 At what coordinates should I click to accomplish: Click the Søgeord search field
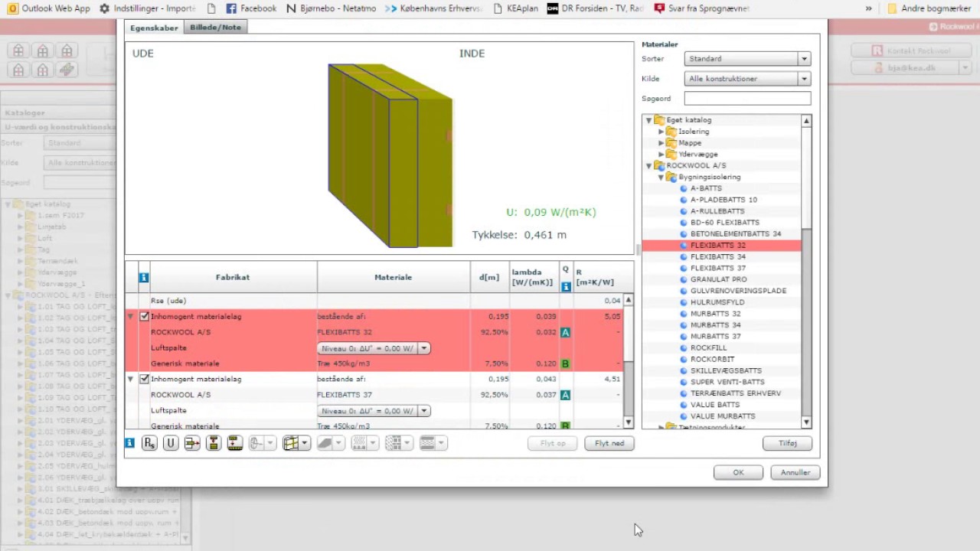[747, 98]
